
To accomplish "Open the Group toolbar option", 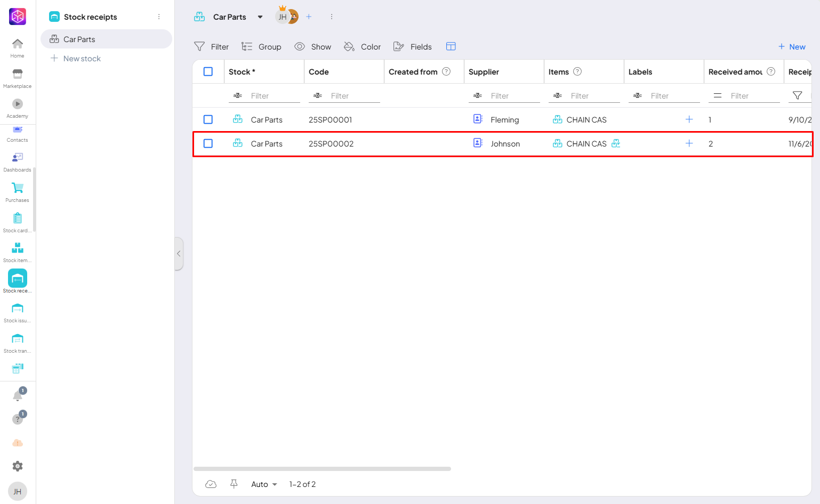I will tap(261, 47).
